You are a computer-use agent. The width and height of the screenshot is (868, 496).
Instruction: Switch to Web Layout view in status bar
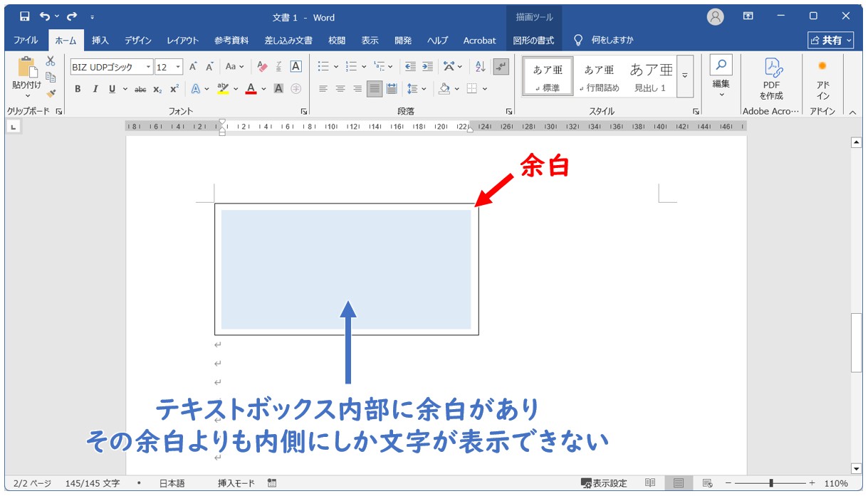click(707, 483)
